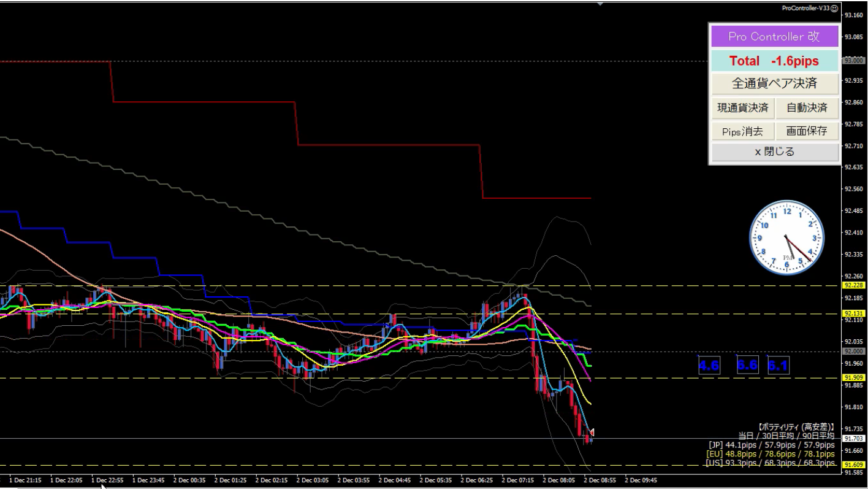Viewport: 868px width, 489px height.
Task: Click the 2 Dec 03:05 time label
Action: tap(312, 480)
